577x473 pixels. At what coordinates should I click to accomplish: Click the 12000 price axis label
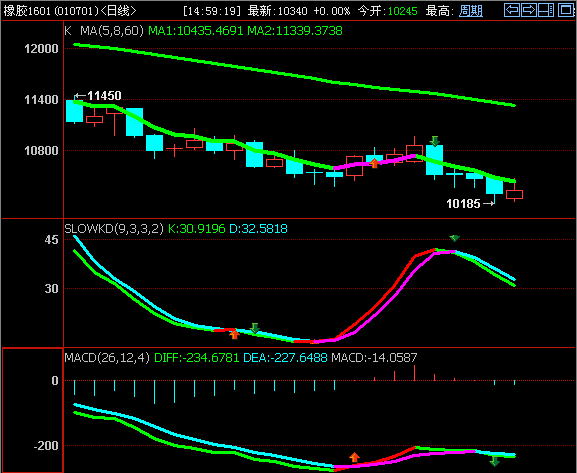pyautogui.click(x=41, y=49)
